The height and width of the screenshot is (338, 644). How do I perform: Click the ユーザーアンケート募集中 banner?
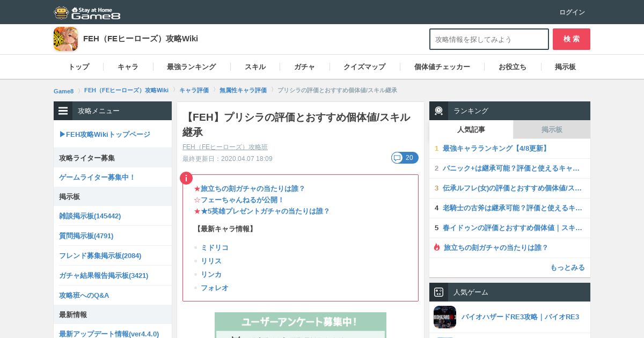tap(301, 325)
